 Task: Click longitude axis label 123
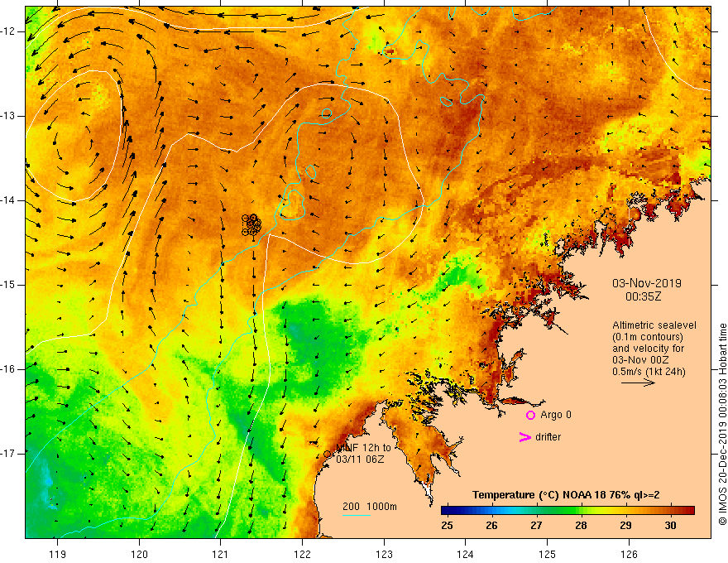click(x=384, y=554)
